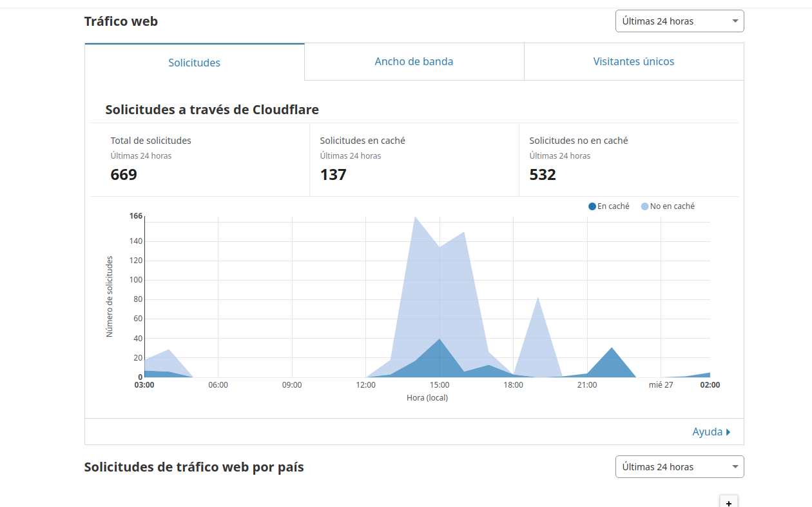The height and width of the screenshot is (507, 812).
Task: Click the En caché peak near 15:00
Action: [440, 339]
